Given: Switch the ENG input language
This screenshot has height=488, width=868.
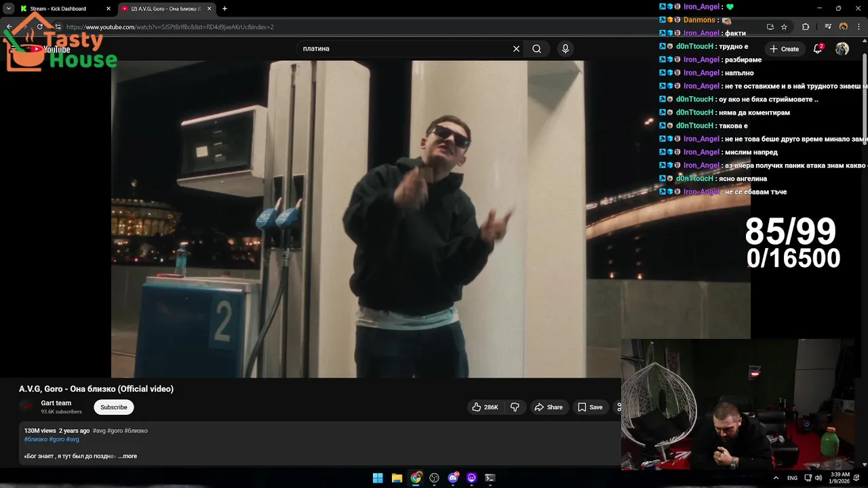Looking at the screenshot, I should tap(792, 478).
